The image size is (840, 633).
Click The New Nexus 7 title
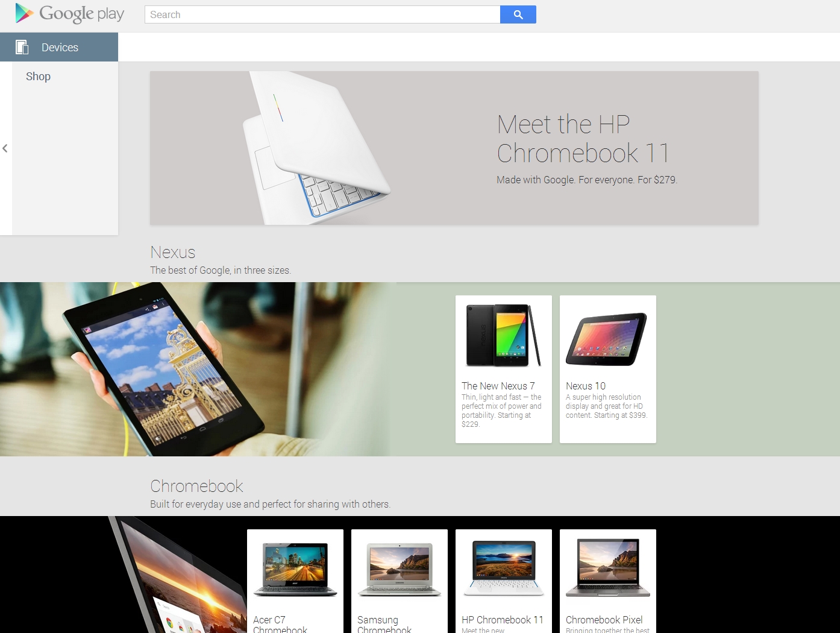(498, 386)
